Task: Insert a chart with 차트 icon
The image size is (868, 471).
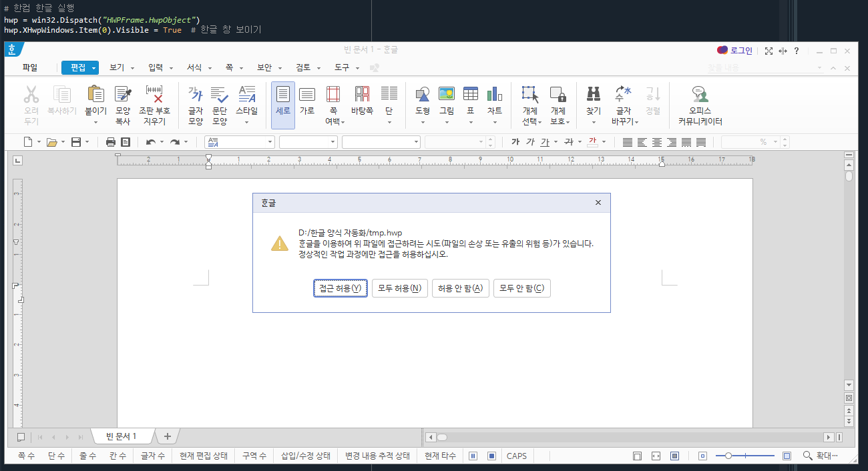Action: pos(495,94)
